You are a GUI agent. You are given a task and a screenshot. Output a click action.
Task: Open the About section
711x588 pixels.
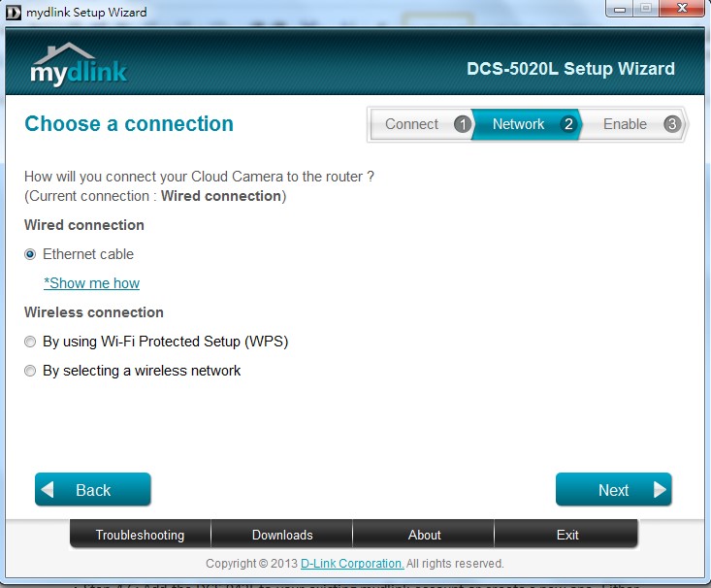(x=424, y=535)
